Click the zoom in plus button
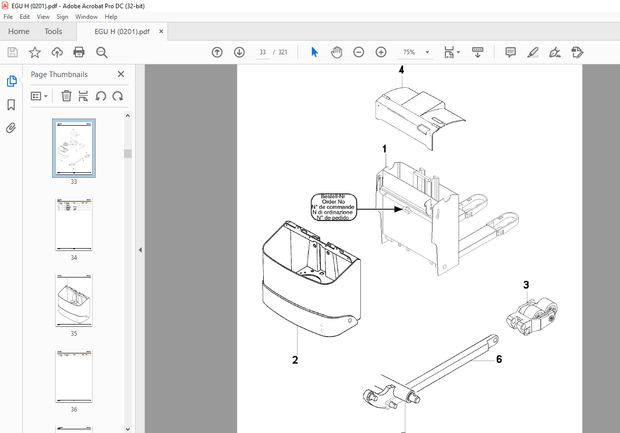The height and width of the screenshot is (433, 620). (x=381, y=52)
